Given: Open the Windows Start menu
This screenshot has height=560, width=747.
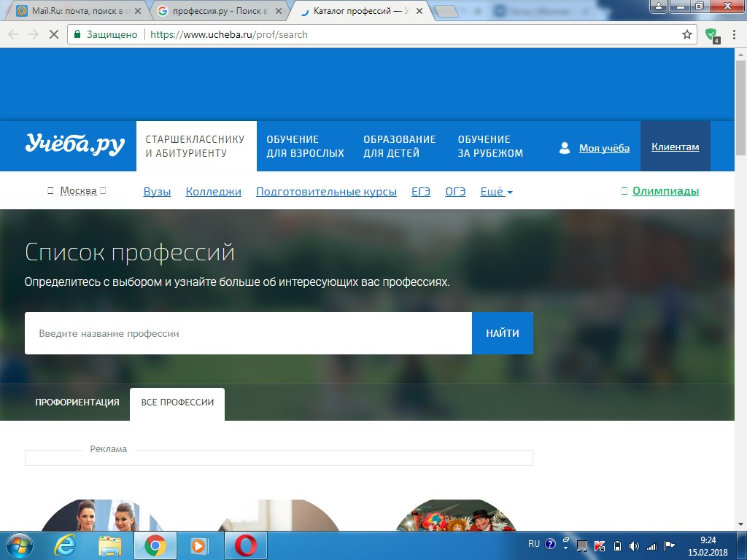Looking at the screenshot, I should click(20, 545).
